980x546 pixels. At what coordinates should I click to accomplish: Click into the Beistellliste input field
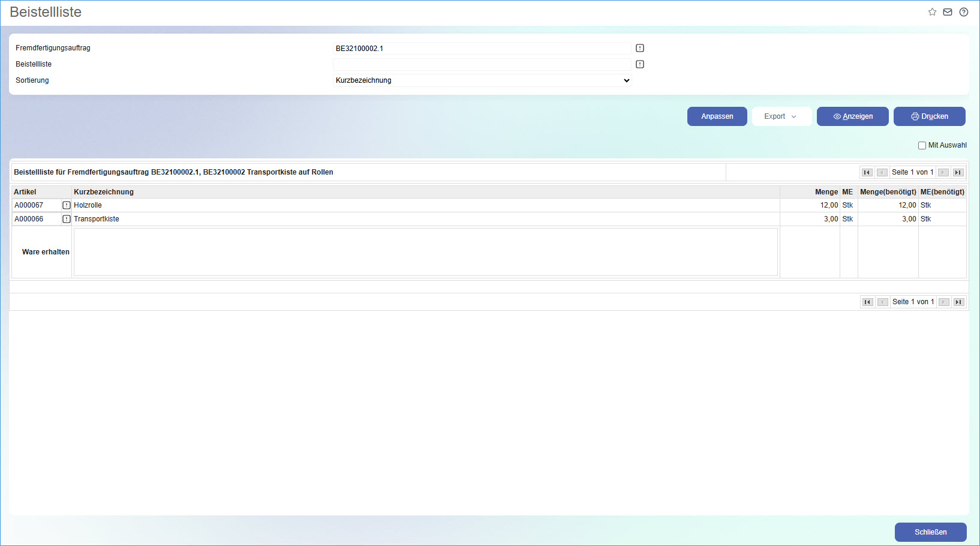coord(482,64)
